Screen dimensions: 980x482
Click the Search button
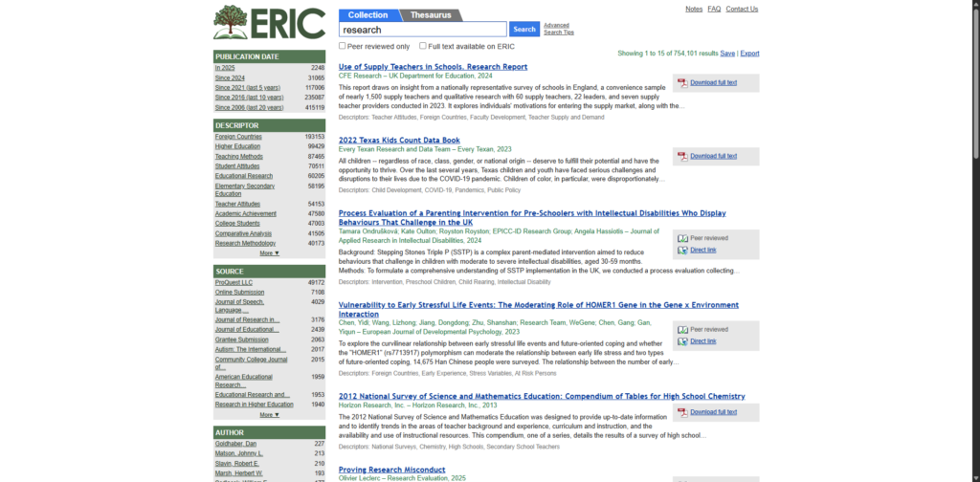pyautogui.click(x=524, y=30)
